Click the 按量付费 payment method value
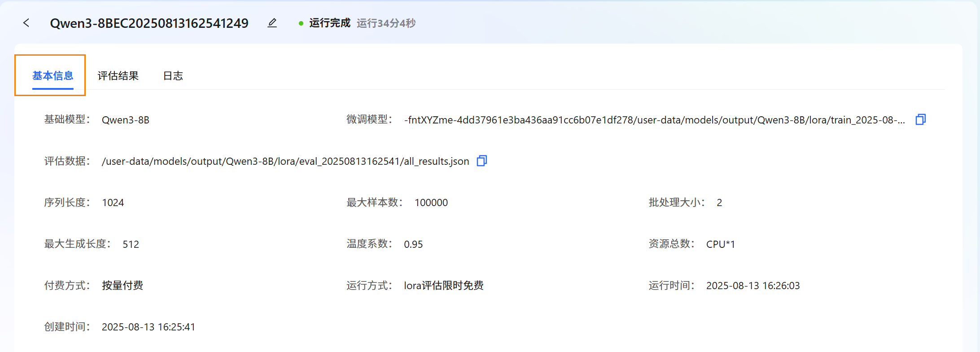The height and width of the screenshot is (352, 980). pyautogui.click(x=122, y=286)
